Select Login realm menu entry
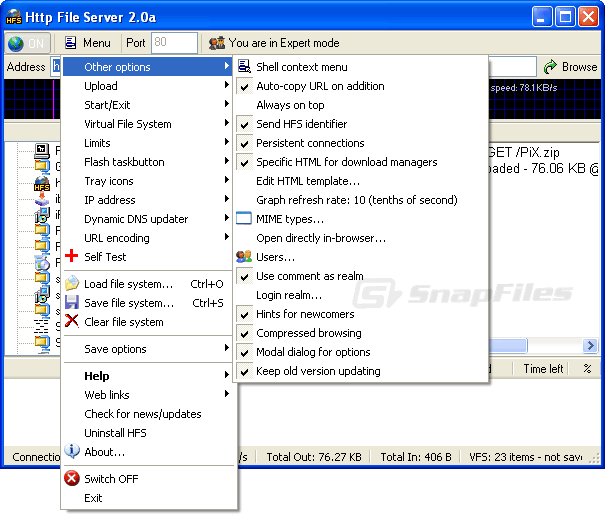605x515 pixels. click(x=361, y=295)
